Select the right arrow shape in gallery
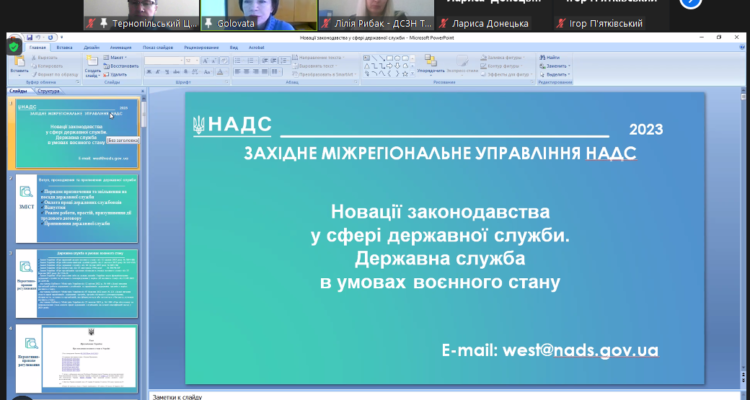This screenshot has height=400, width=750. [390, 66]
